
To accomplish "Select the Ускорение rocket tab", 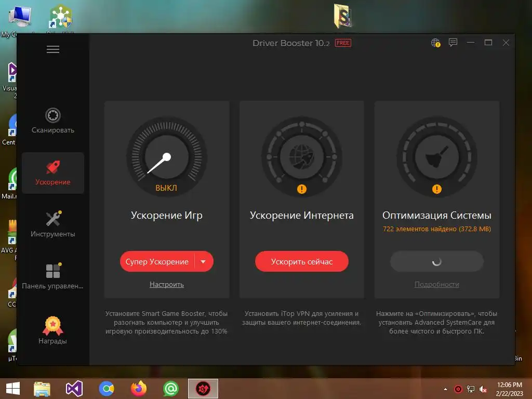I will (x=53, y=173).
